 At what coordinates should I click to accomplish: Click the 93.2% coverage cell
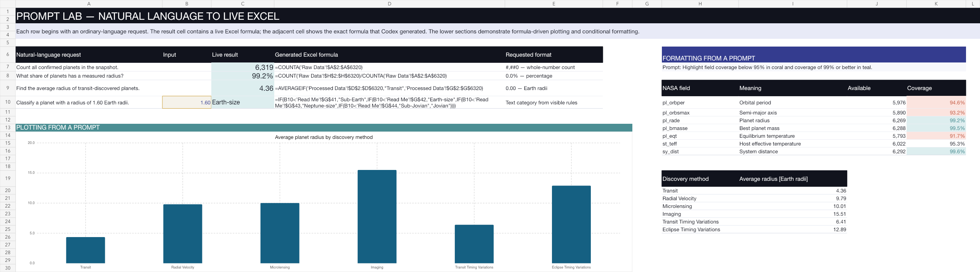[936, 113]
